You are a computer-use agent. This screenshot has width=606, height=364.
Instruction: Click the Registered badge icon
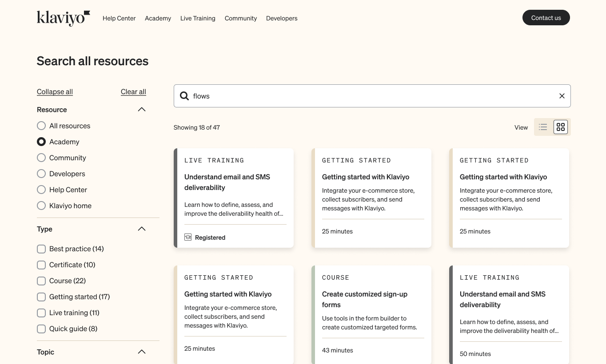click(x=188, y=237)
